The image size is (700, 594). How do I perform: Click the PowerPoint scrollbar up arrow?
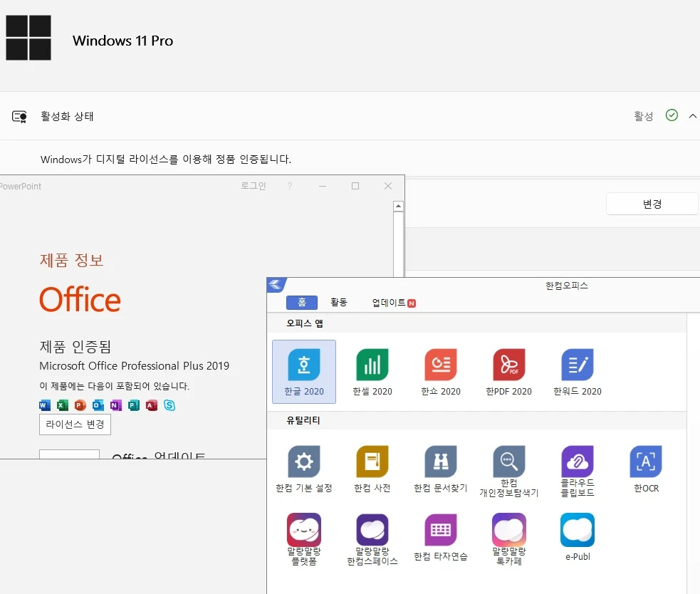(398, 206)
